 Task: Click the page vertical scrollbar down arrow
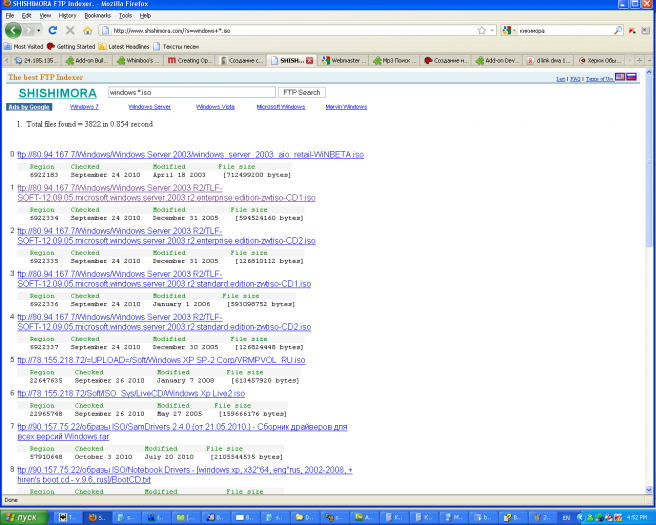(x=649, y=489)
